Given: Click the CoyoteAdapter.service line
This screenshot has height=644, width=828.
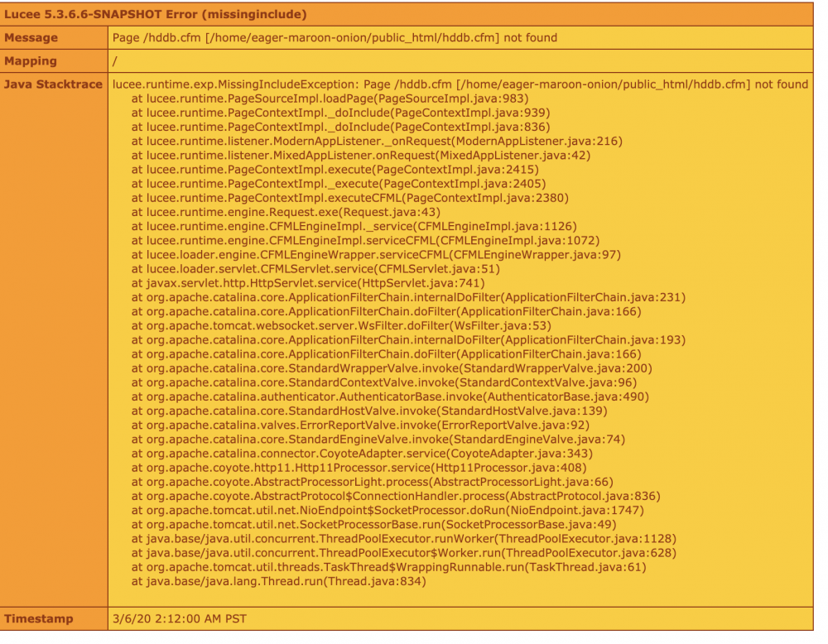Looking at the screenshot, I should [x=362, y=454].
